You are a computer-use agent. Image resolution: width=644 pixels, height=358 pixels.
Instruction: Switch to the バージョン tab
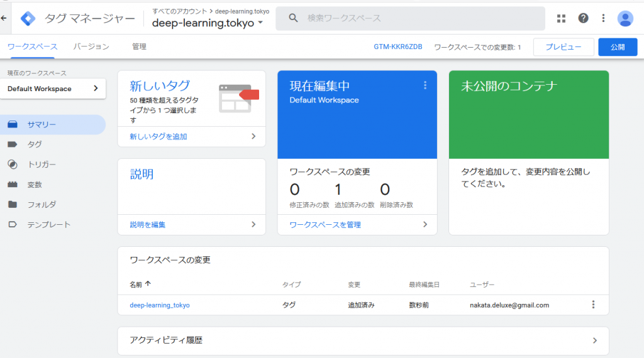pos(91,46)
